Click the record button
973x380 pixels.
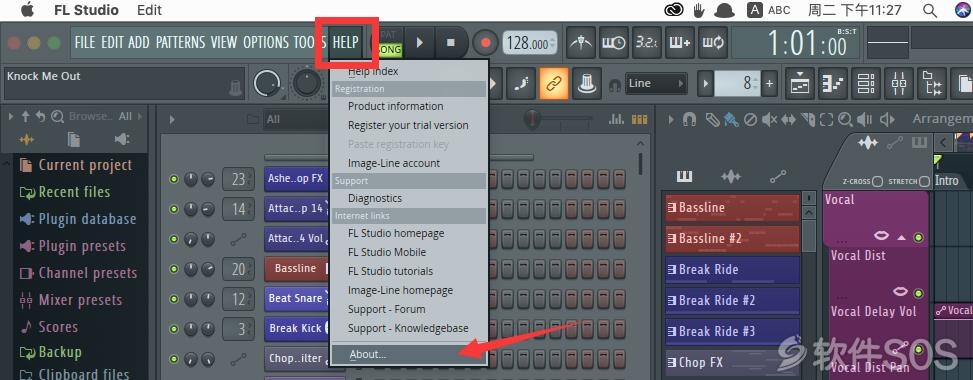point(486,43)
